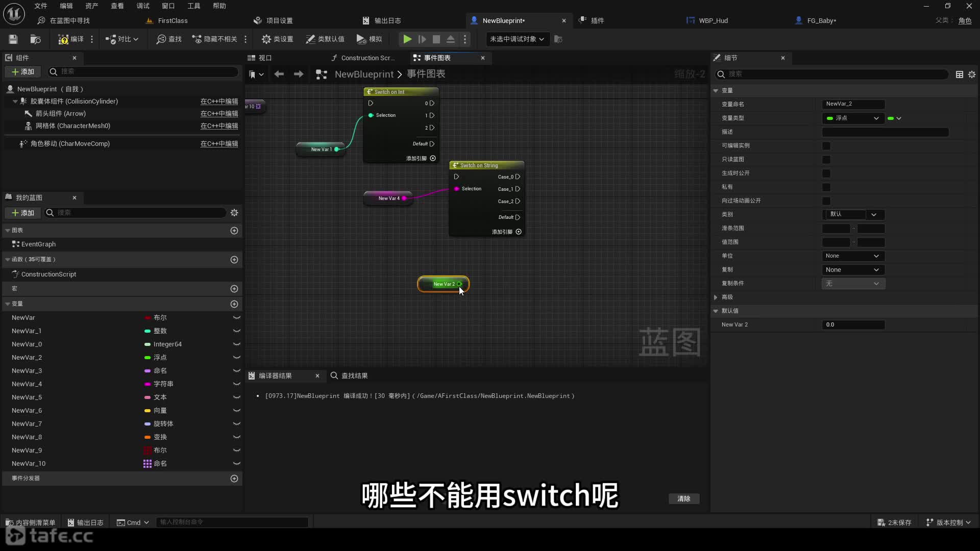Image resolution: width=980 pixels, height=551 pixels.
Task: Click the New Var 2 default value field
Action: click(853, 325)
